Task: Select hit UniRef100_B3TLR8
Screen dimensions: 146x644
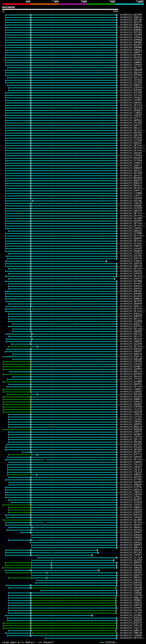Action: pyautogui.click(x=131, y=32)
